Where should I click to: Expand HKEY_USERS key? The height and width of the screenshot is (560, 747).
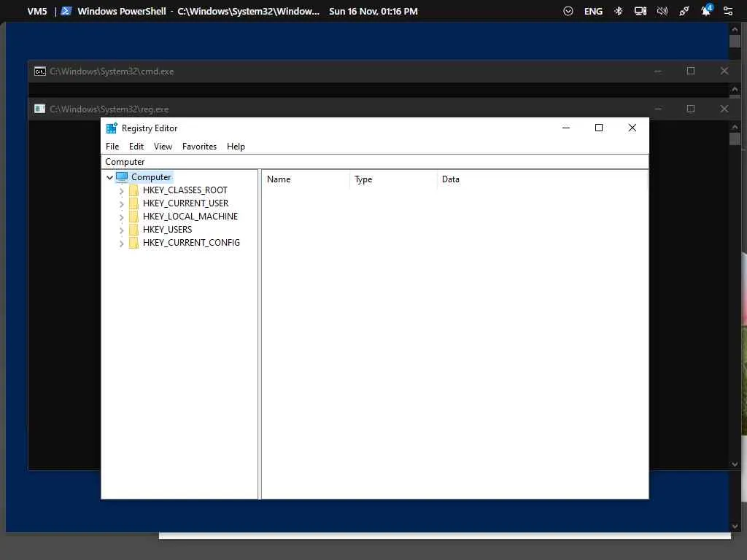[122, 230]
